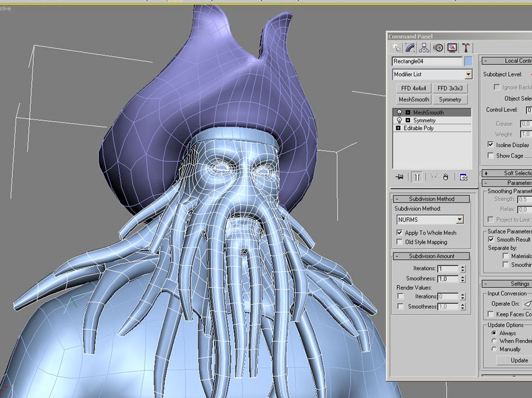
Task: Click the FFD 4x4x4 button
Action: [x=414, y=88]
